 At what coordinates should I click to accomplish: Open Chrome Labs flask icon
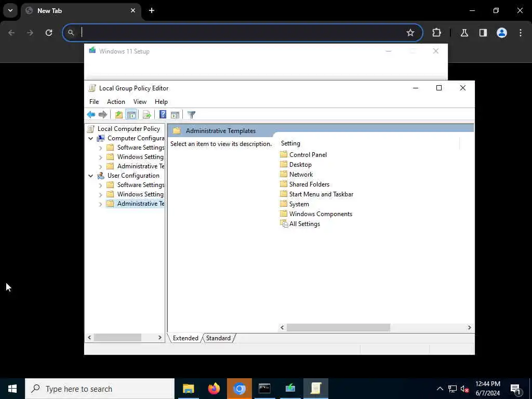pyautogui.click(x=464, y=33)
